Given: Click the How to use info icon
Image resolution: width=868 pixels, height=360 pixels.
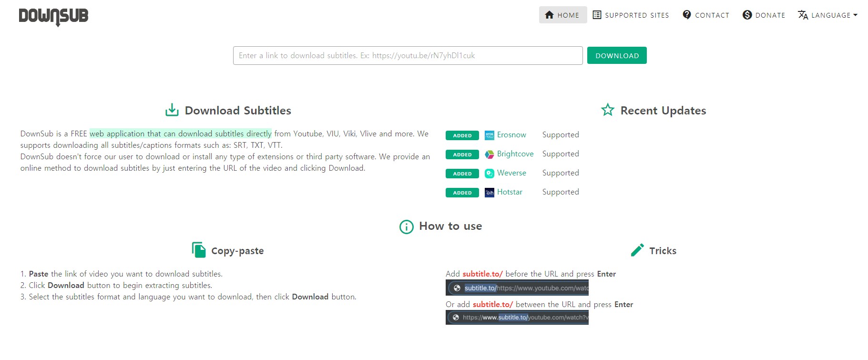Looking at the screenshot, I should point(407,226).
